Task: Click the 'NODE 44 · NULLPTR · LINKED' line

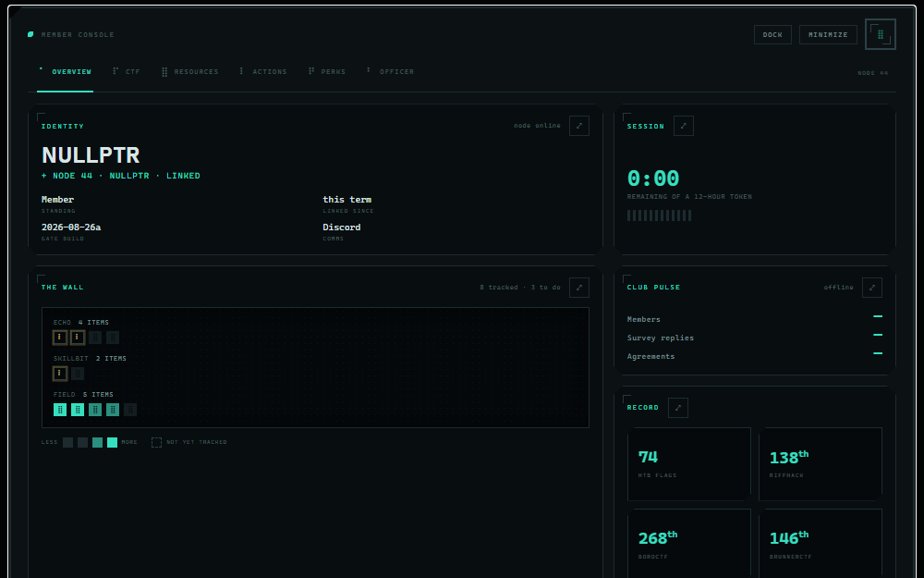Action: click(121, 176)
